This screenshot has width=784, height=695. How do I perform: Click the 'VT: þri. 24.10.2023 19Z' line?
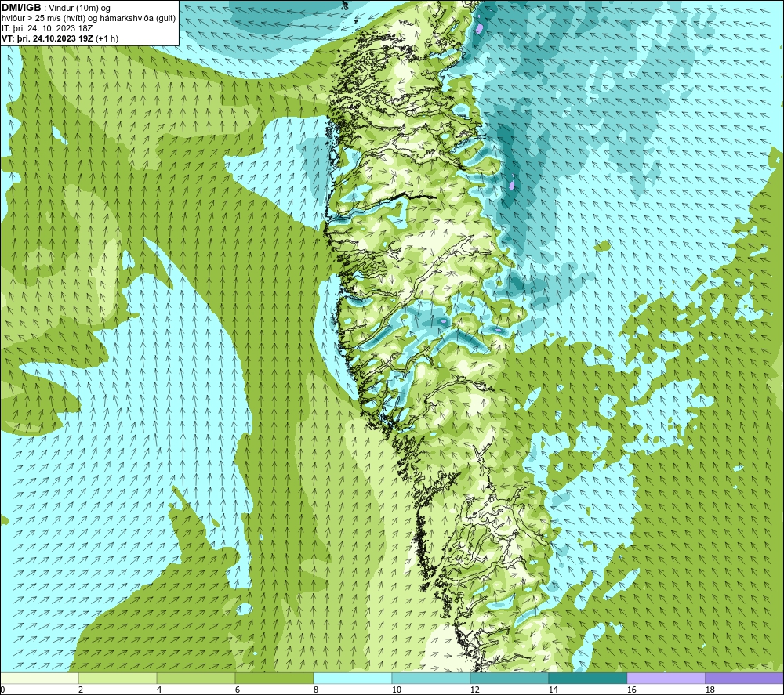tap(48, 38)
